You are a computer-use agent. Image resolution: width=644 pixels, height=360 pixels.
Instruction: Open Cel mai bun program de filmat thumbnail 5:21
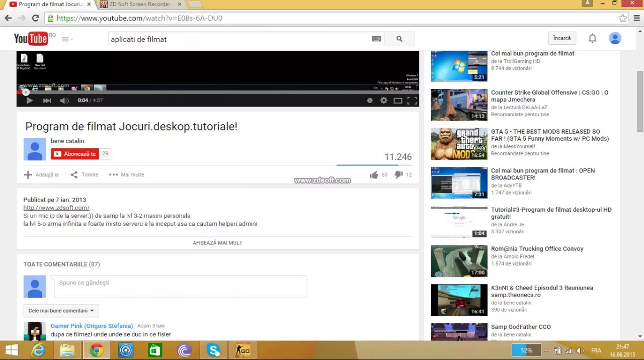pyautogui.click(x=459, y=66)
